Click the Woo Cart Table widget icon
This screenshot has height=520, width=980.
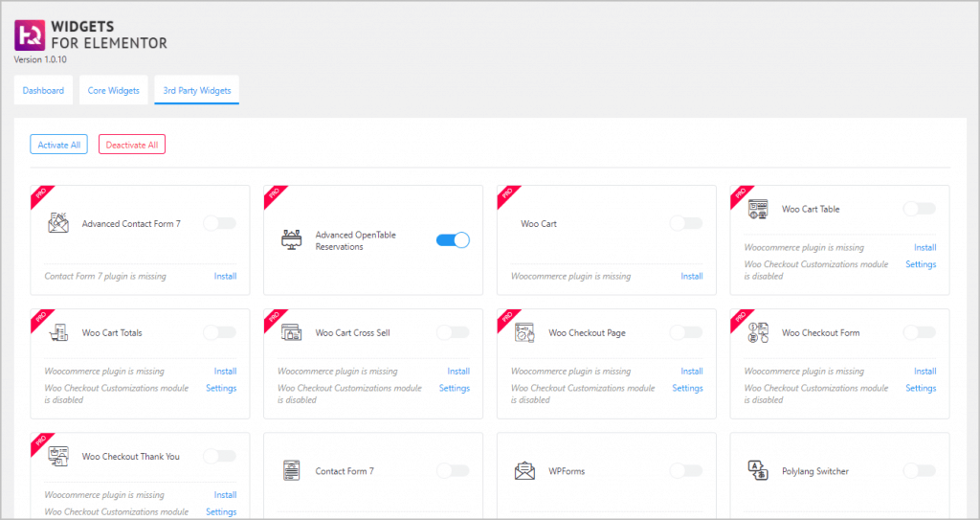pos(758,209)
